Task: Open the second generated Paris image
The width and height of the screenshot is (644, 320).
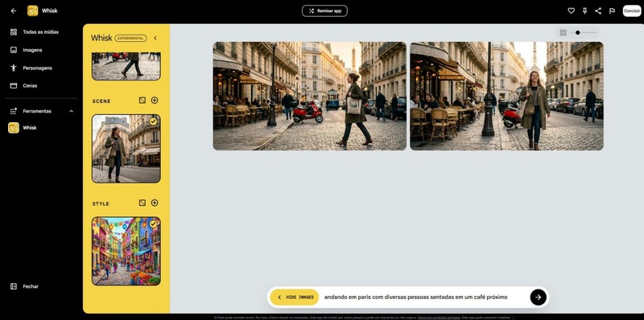Action: (507, 96)
